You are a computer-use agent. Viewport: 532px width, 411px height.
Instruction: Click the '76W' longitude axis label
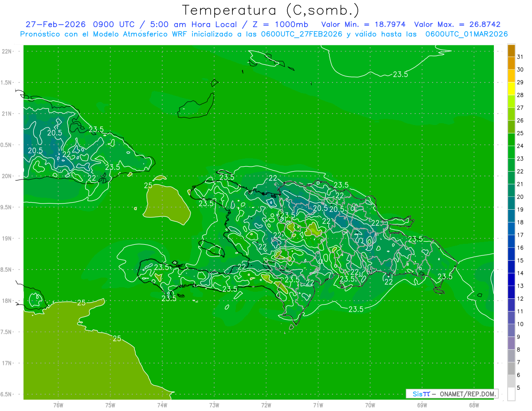click(x=59, y=405)
